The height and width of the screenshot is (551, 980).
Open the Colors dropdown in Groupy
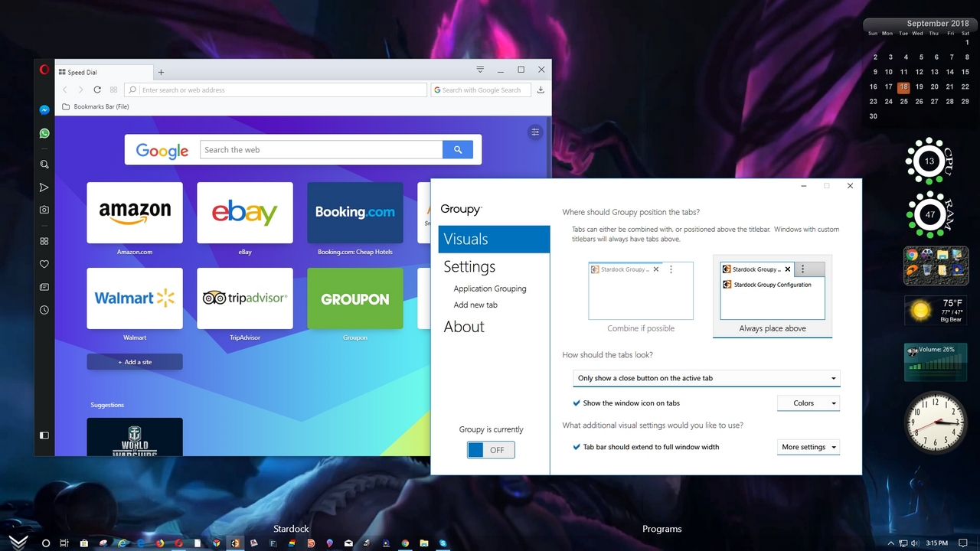808,403
